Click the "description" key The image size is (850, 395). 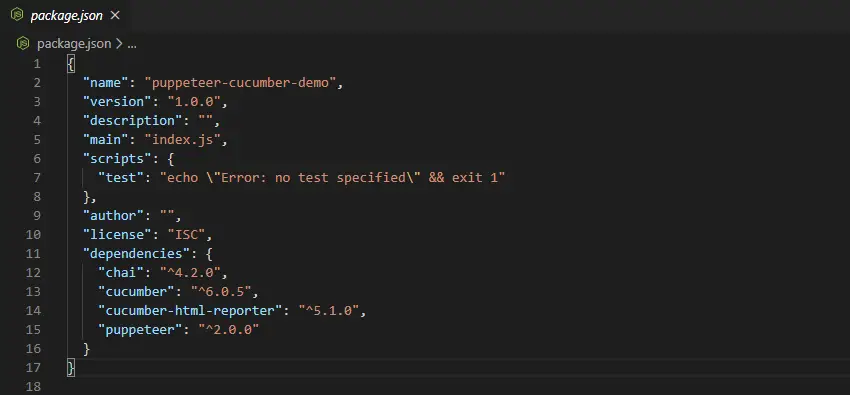pyautogui.click(x=132, y=121)
